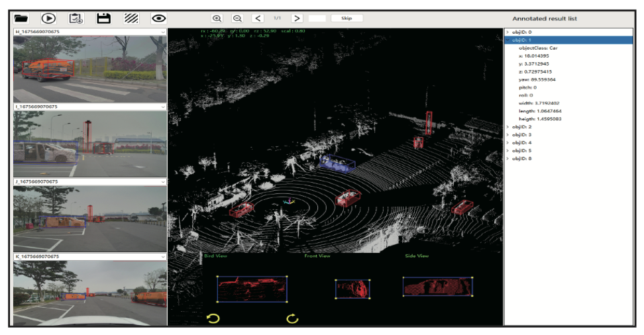644x335 pixels.
Task: Select the 'pitch: 0' row
Action: coord(527,87)
